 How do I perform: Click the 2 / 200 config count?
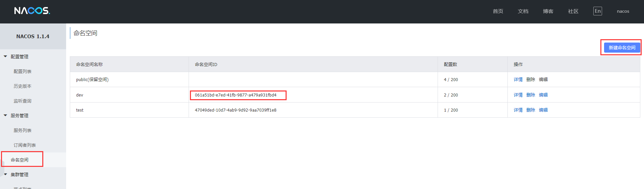(x=451, y=95)
